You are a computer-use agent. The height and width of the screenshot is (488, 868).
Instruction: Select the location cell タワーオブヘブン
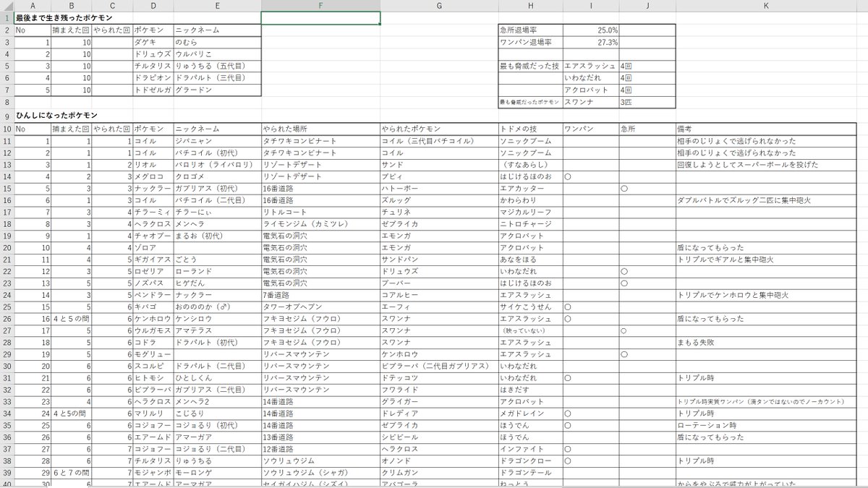tap(320, 307)
